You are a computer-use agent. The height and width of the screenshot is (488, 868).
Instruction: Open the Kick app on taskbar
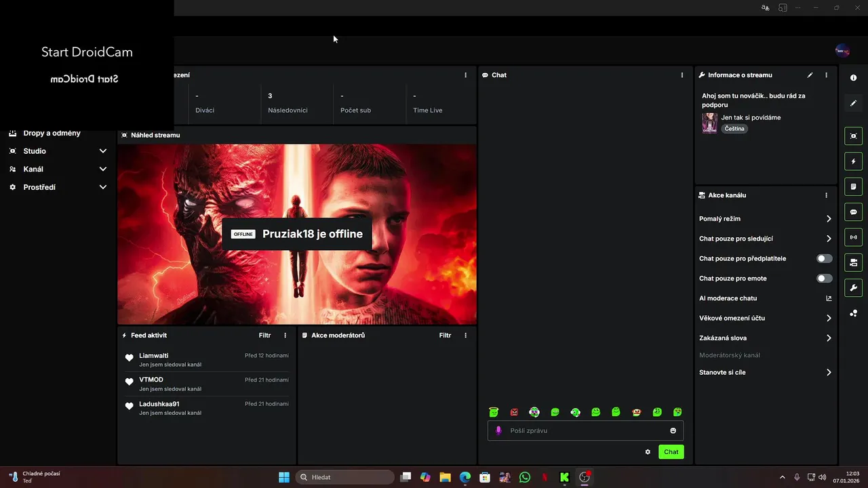click(x=564, y=477)
